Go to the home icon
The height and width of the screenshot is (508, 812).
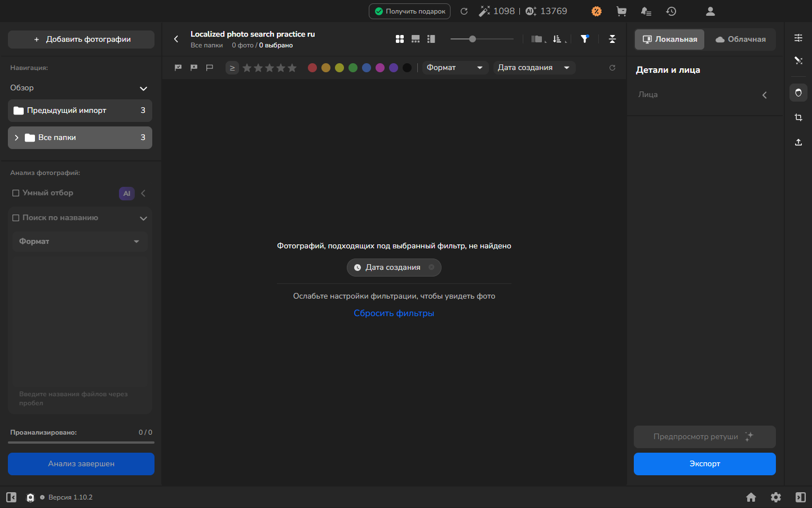tap(751, 497)
